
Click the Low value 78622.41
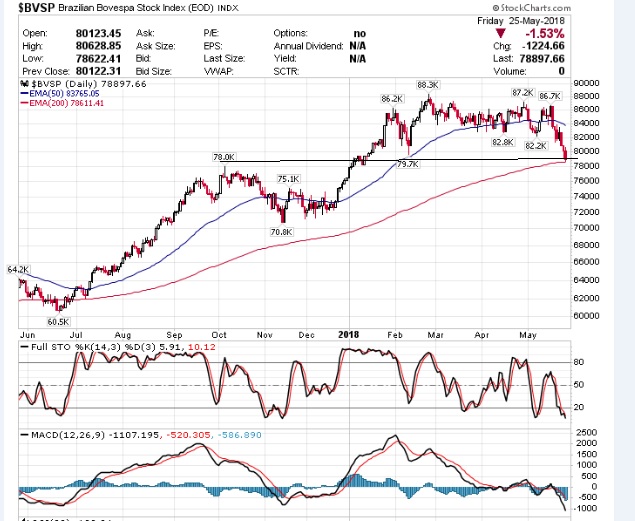pyautogui.click(x=98, y=59)
